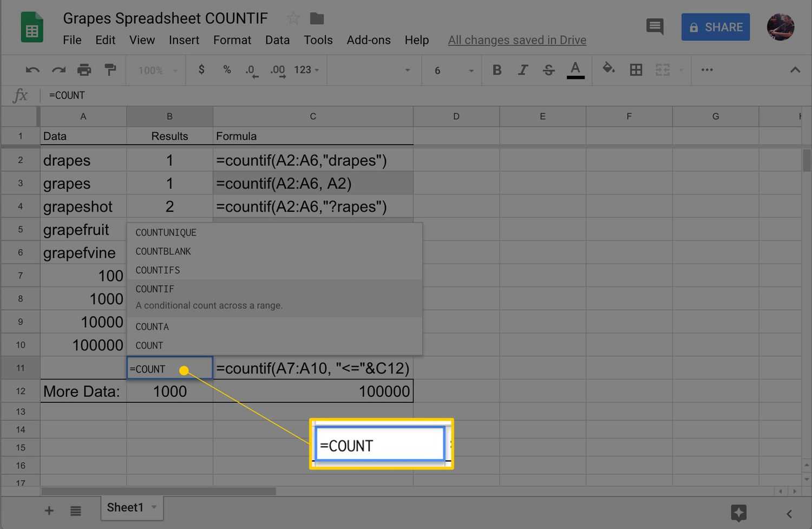Open Sheet1 tab options arrow
Viewport: 812px width, 529px height.
pyautogui.click(x=154, y=507)
